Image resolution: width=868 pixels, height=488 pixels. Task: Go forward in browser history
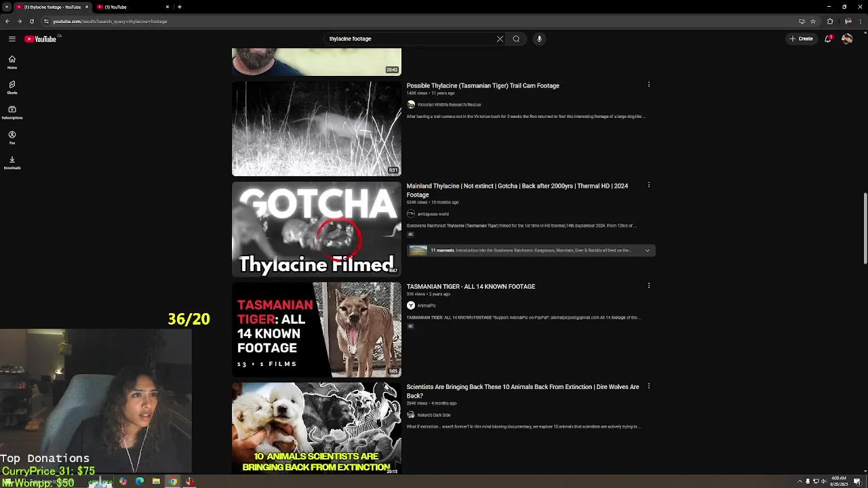19,21
